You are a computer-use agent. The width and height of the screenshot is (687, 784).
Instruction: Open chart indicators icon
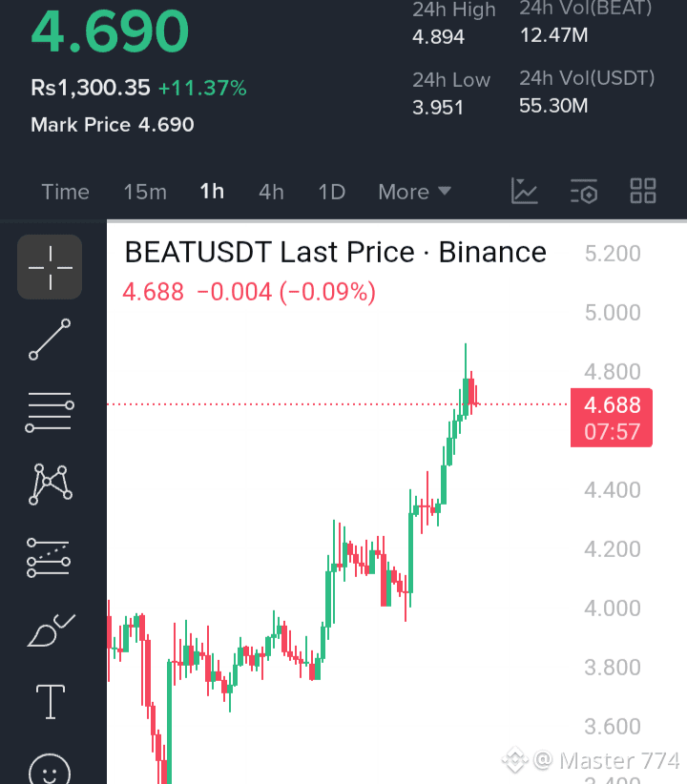[525, 191]
